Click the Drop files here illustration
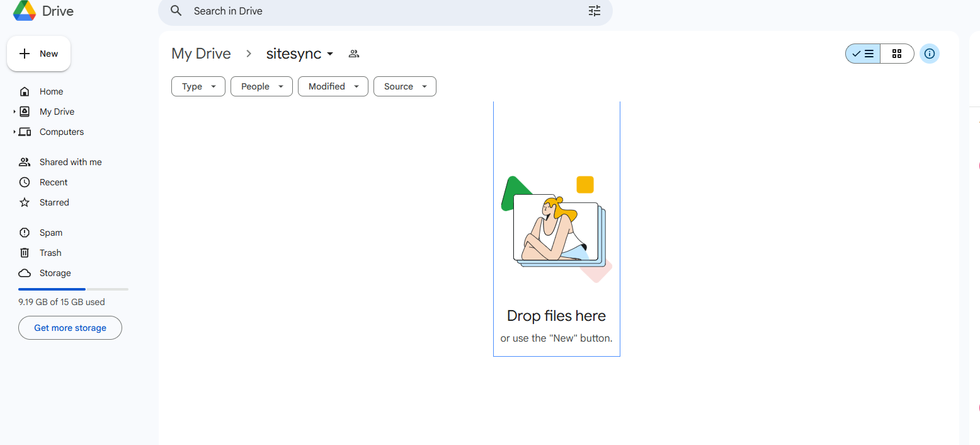Screen dimensions: 980x445 pos(557,229)
